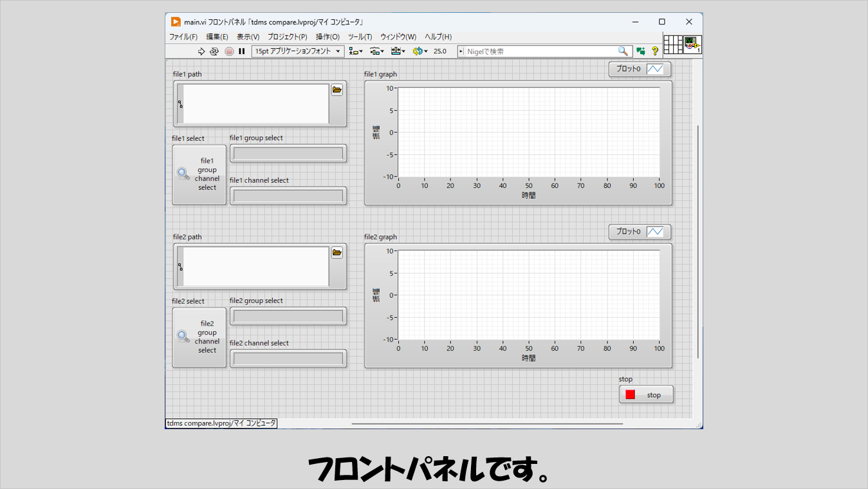This screenshot has height=489, width=868.
Task: Toggle the file2 group channel select button
Action: 199,337
